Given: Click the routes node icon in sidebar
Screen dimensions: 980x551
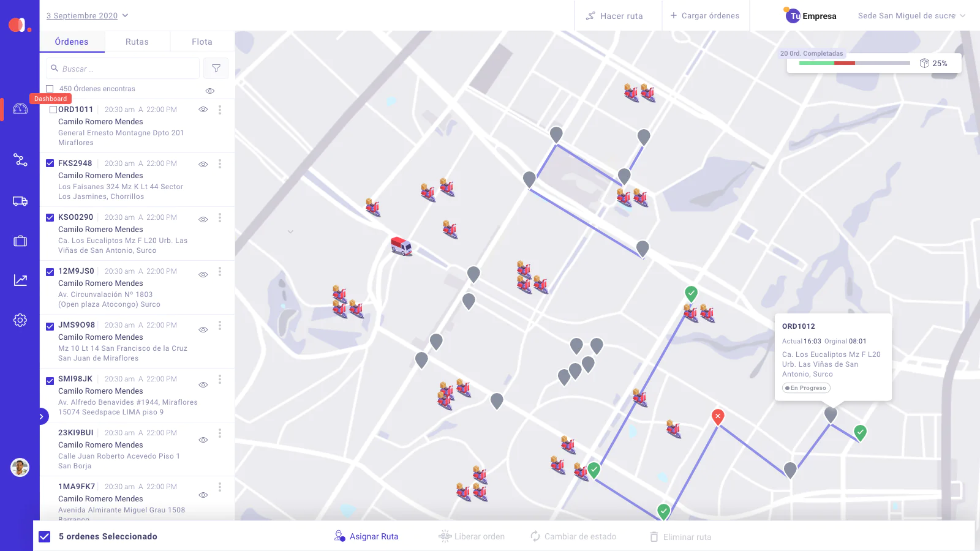Looking at the screenshot, I should [20, 160].
